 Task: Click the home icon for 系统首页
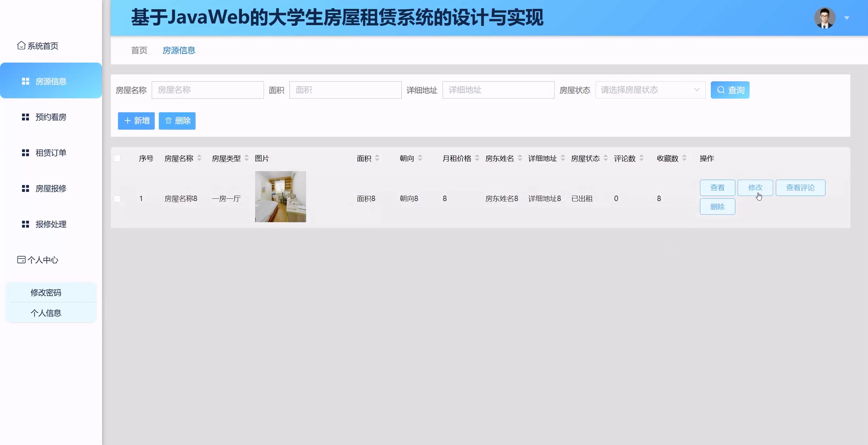[21, 45]
